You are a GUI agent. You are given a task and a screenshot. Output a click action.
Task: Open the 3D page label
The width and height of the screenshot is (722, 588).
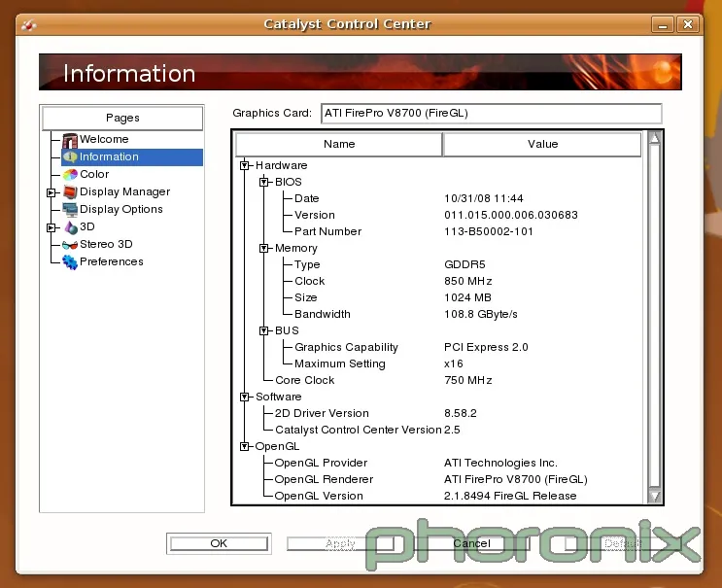(x=87, y=226)
